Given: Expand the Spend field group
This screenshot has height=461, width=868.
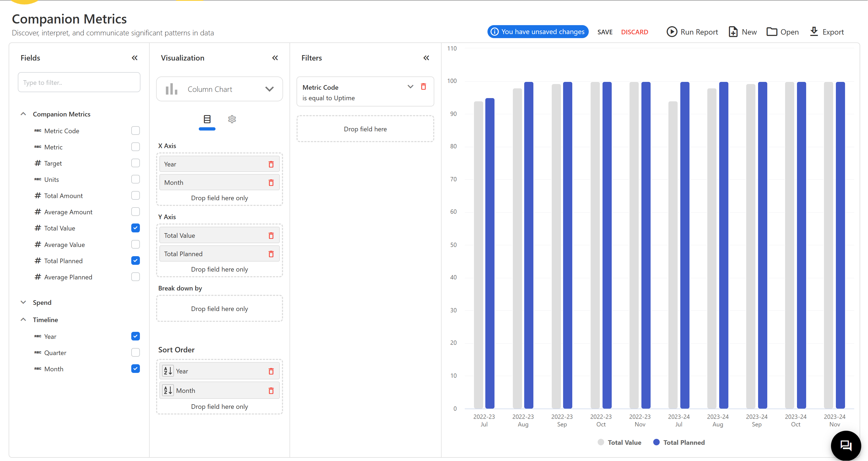Looking at the screenshot, I should point(23,302).
